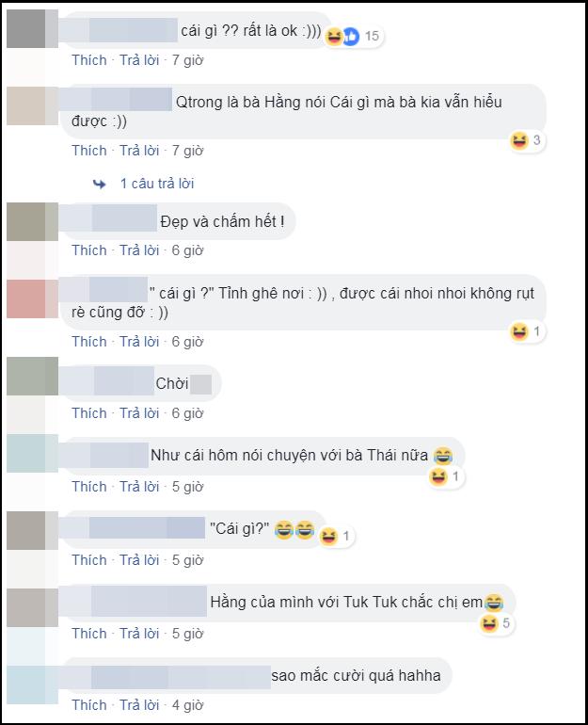Open '4 giờ' timestamp of last comment

(x=187, y=704)
